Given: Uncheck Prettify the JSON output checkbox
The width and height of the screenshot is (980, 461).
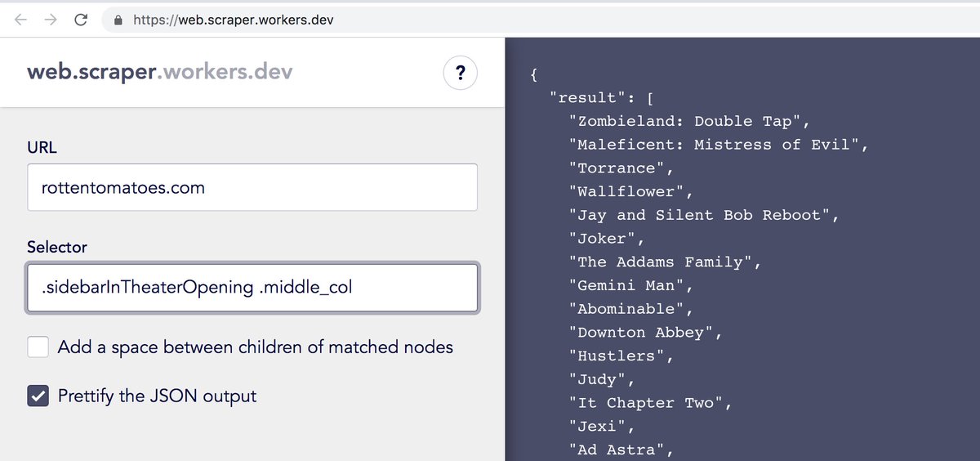Looking at the screenshot, I should coord(38,396).
